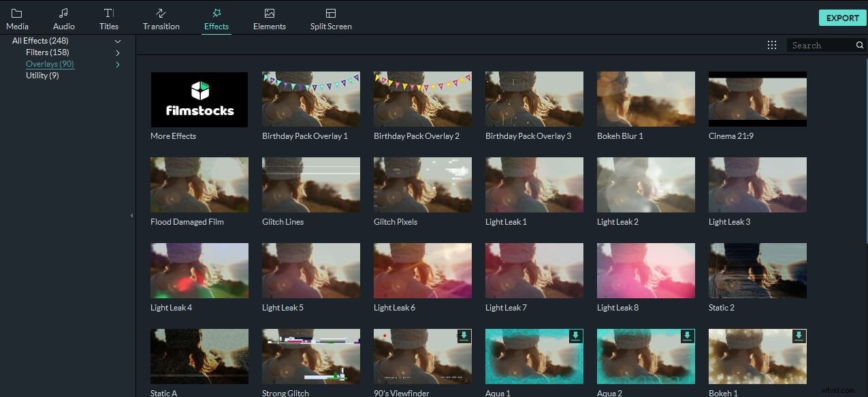Select the Titles icon

(x=108, y=18)
